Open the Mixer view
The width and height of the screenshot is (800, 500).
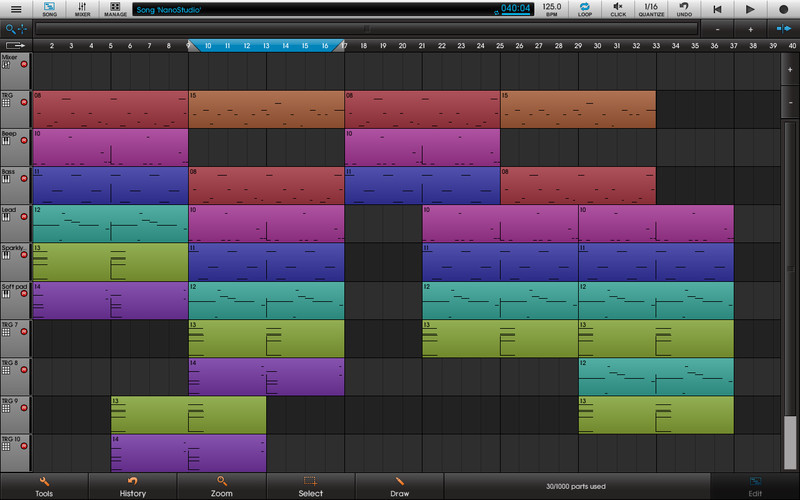pos(82,9)
